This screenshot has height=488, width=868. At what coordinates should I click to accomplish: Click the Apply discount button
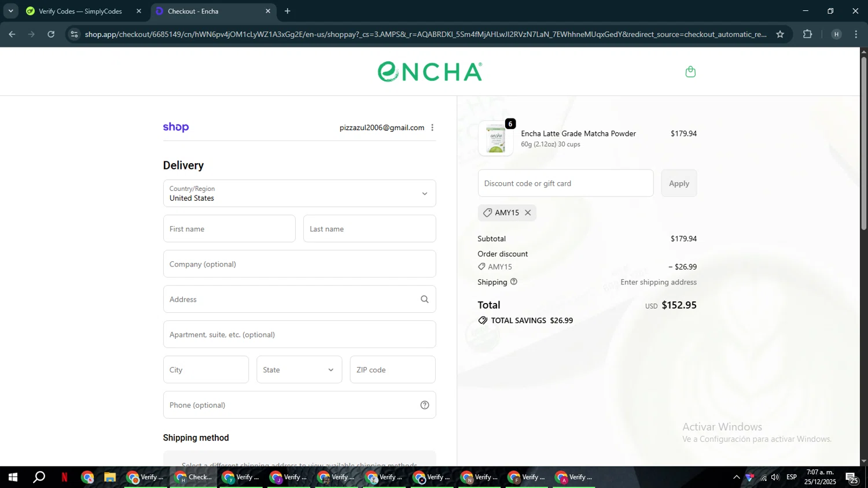pyautogui.click(x=679, y=183)
